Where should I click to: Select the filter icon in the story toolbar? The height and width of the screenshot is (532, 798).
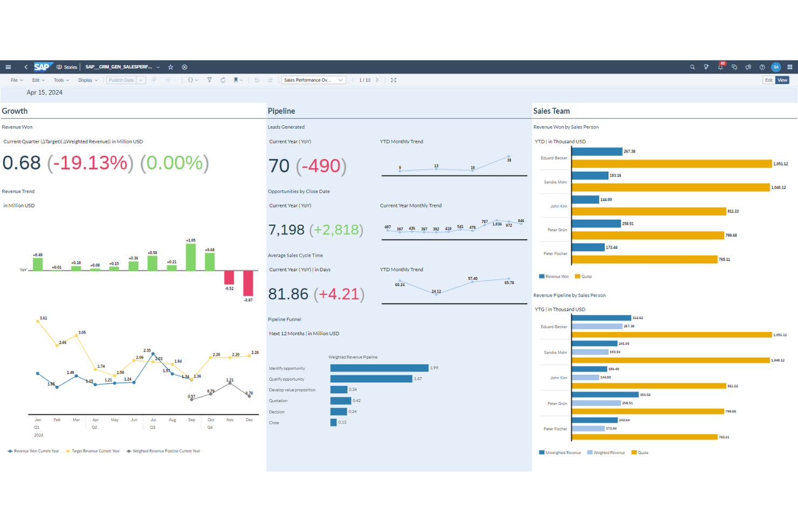209,80
